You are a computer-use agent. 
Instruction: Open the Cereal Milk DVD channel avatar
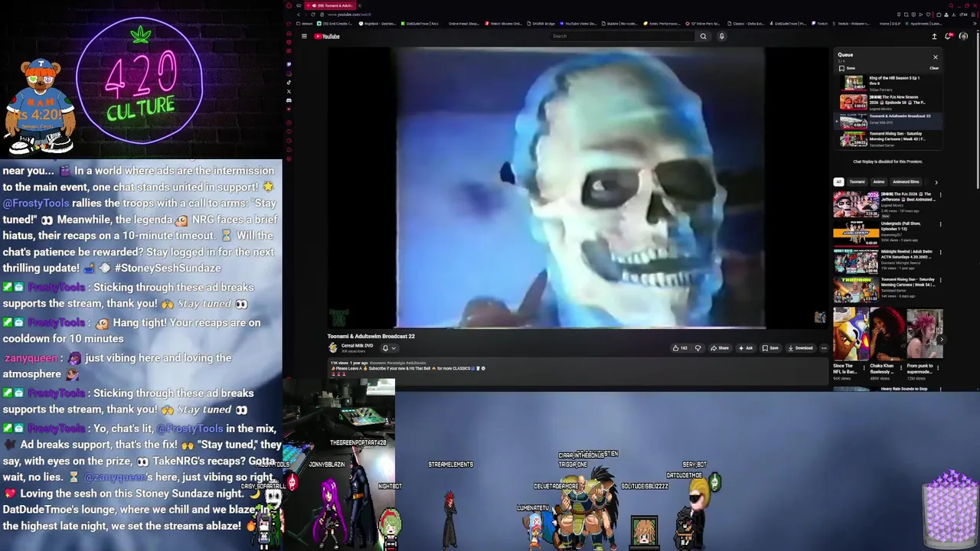click(333, 347)
